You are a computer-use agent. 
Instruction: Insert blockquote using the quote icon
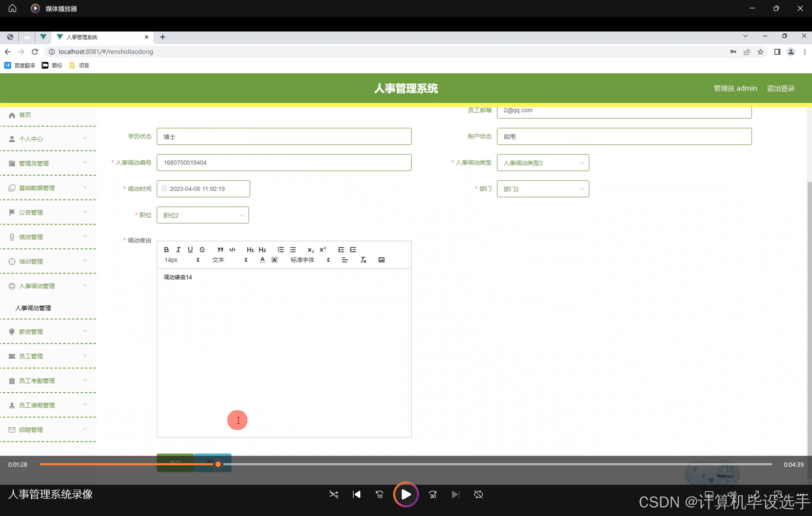coord(220,250)
